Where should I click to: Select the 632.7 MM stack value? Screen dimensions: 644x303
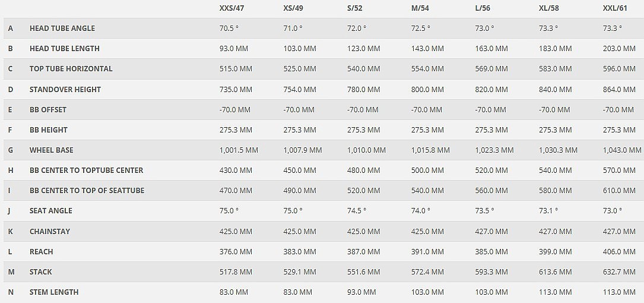click(x=619, y=272)
